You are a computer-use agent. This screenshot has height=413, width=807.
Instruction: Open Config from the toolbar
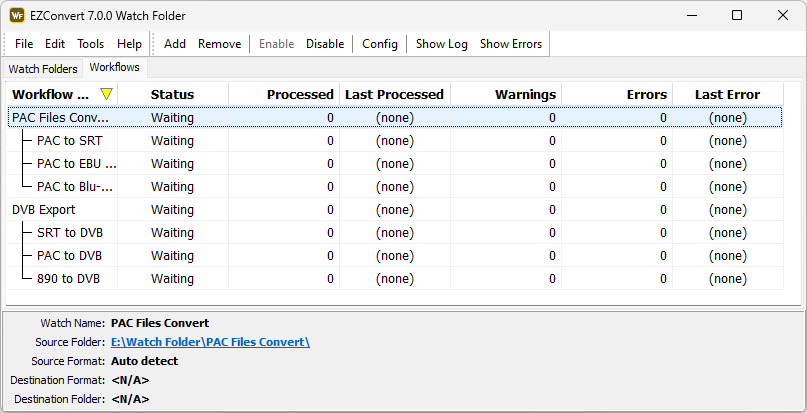[x=380, y=44]
